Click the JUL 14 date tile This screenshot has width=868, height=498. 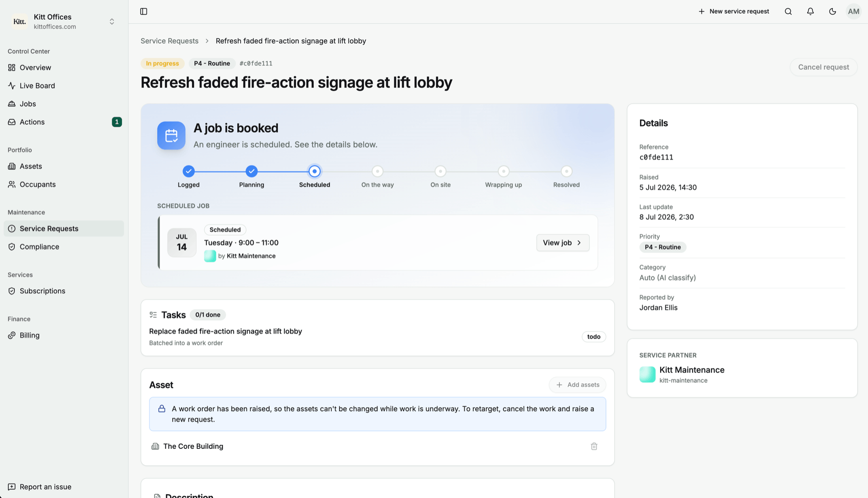182,242
